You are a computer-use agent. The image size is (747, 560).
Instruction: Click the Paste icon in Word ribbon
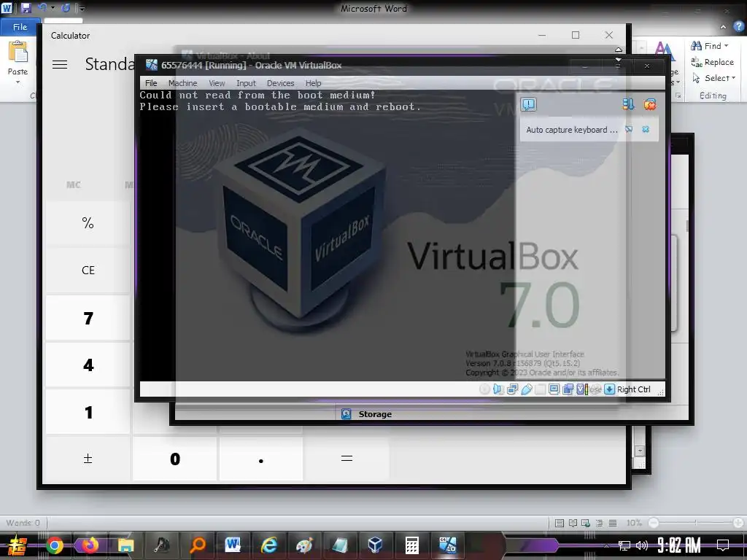pyautogui.click(x=18, y=52)
